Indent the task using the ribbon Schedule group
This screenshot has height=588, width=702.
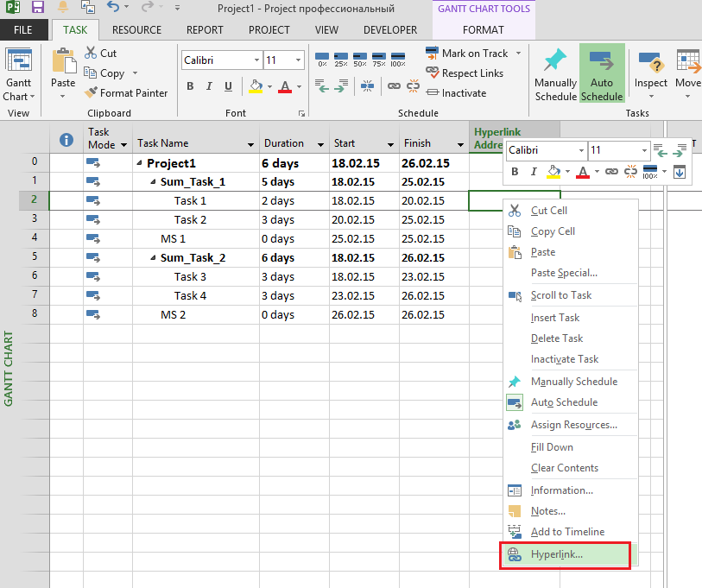(341, 85)
